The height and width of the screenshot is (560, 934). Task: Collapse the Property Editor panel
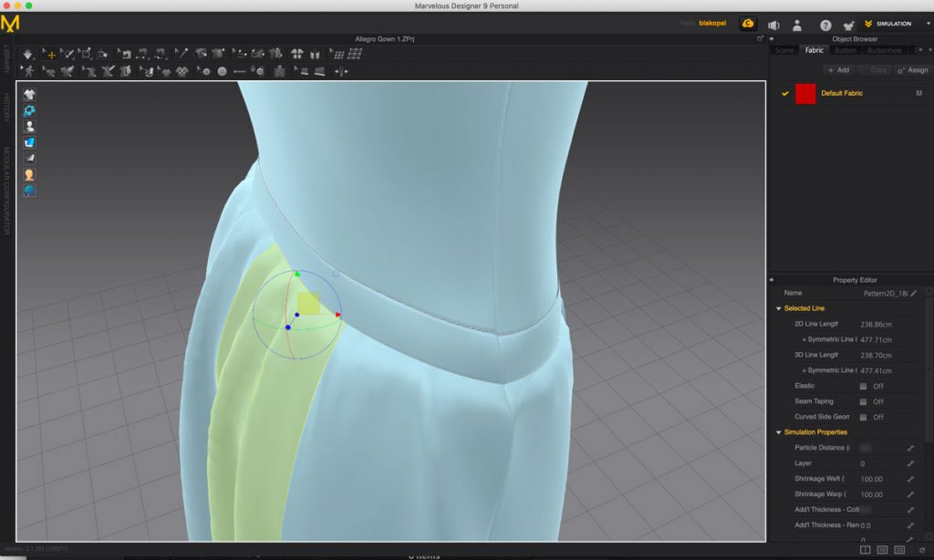click(x=772, y=280)
